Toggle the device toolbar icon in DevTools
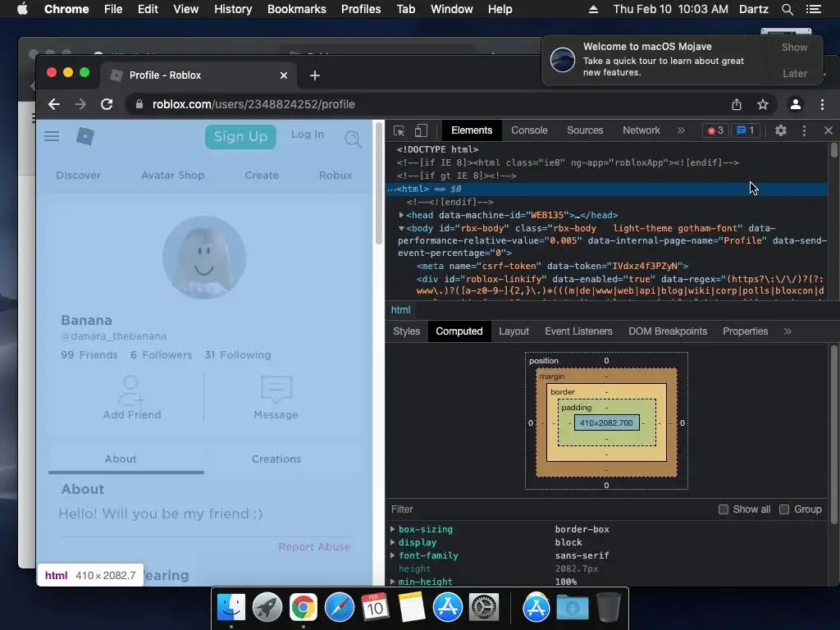 point(421,130)
